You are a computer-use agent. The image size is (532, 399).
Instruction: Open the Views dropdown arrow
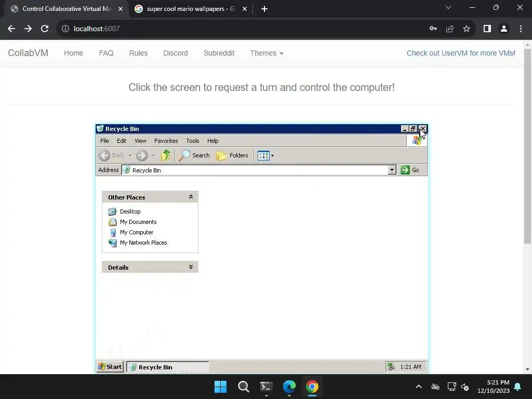(x=272, y=156)
